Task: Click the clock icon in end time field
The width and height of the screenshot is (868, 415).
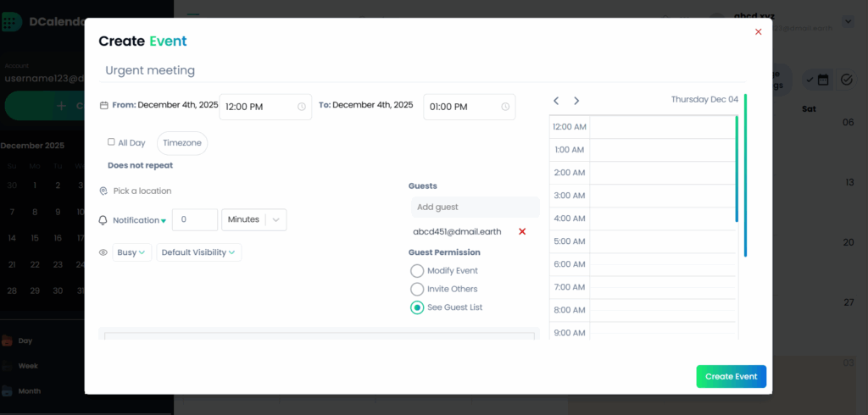Action: [505, 107]
